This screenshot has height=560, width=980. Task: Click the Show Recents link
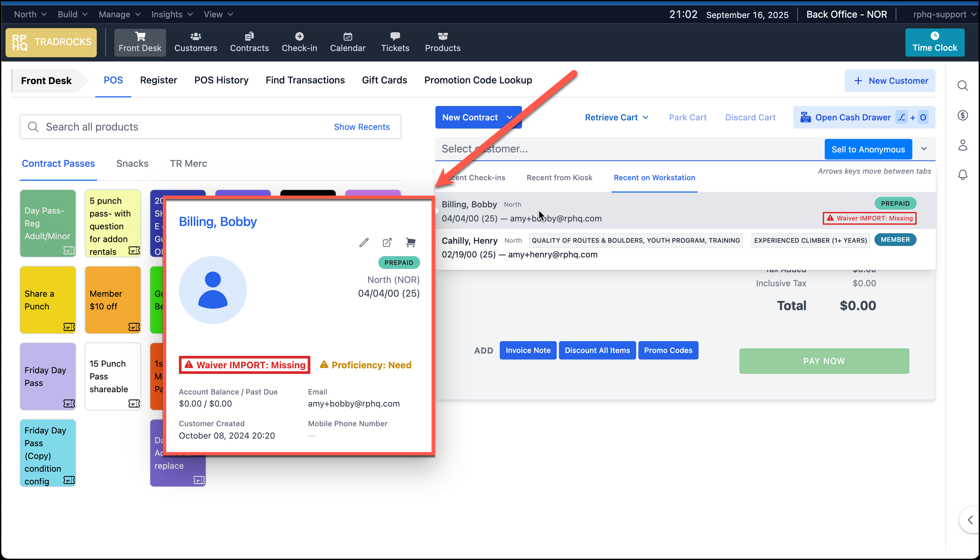pos(361,127)
